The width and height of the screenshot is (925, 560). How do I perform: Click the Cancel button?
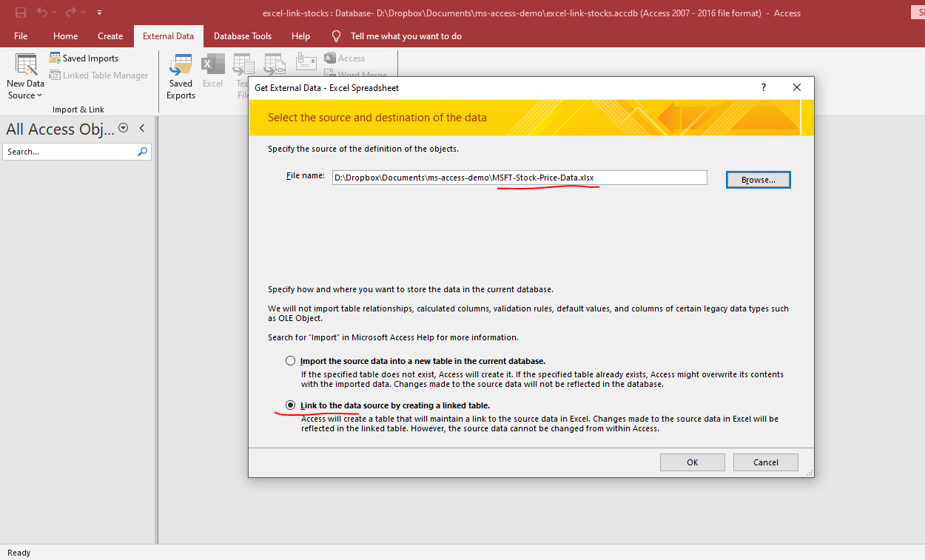click(766, 462)
